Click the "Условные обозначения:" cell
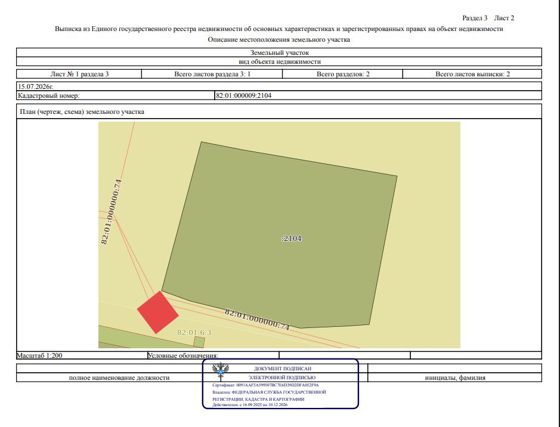The image size is (560, 427). click(213, 355)
